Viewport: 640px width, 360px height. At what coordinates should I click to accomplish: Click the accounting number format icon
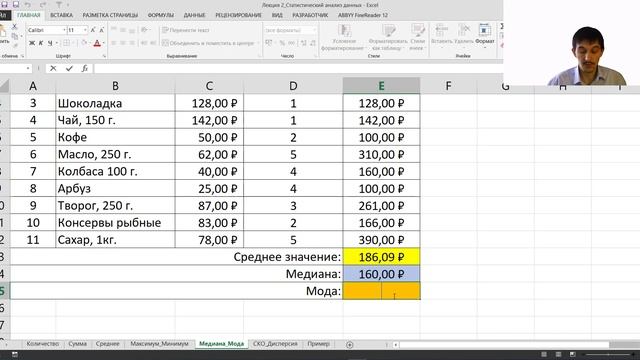(269, 43)
